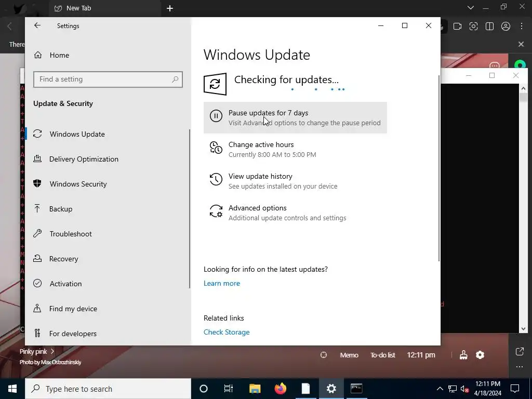Expand the browser tab list chevron

coord(470,7)
